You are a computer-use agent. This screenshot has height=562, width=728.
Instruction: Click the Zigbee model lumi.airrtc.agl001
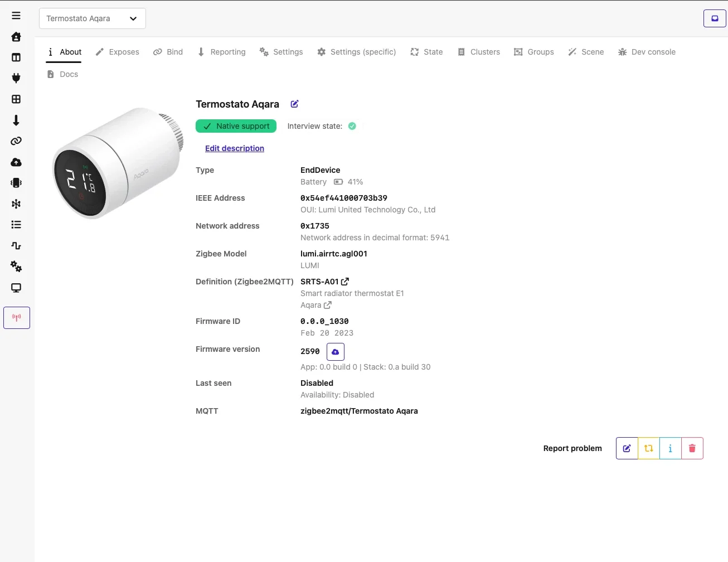click(x=334, y=254)
